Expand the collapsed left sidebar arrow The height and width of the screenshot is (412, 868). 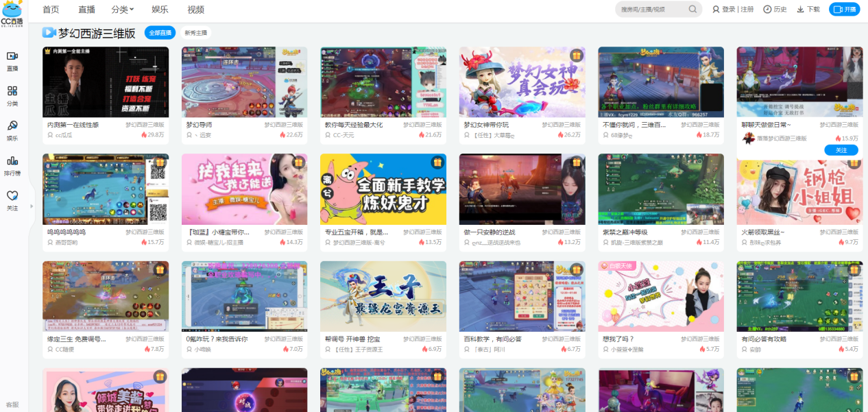[x=32, y=206]
